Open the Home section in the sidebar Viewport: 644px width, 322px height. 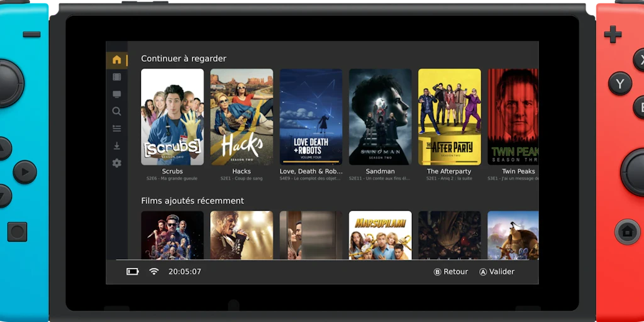coord(116,60)
